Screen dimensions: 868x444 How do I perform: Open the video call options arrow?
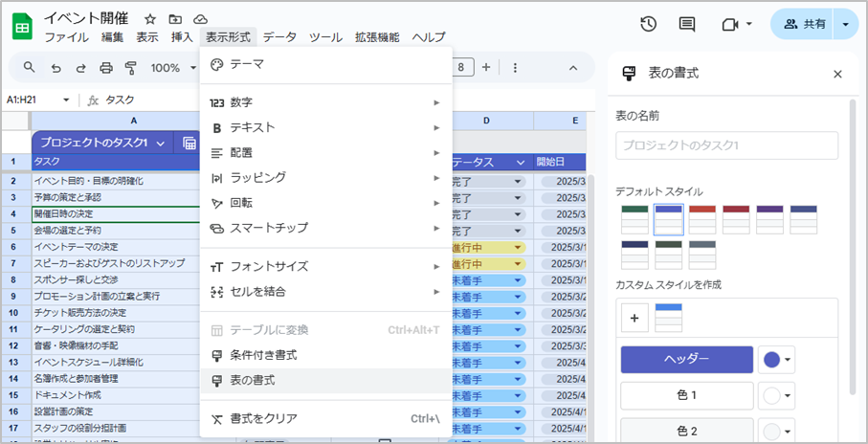point(749,24)
